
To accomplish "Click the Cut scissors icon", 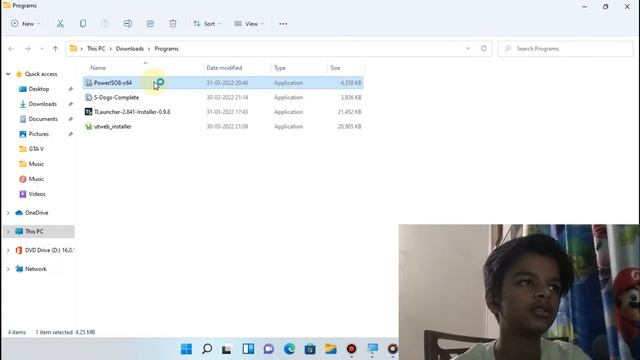I will [x=60, y=24].
